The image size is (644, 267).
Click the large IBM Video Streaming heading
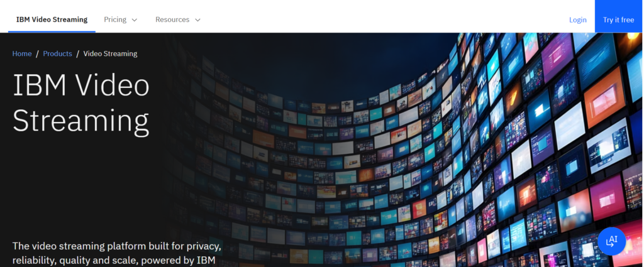(x=81, y=103)
